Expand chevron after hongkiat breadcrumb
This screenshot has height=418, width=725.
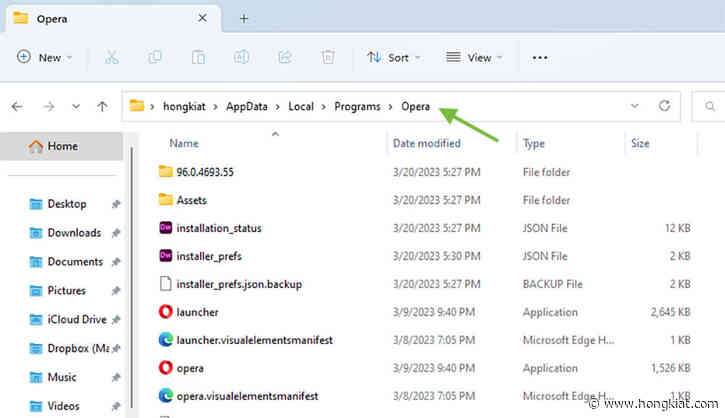pyautogui.click(x=215, y=107)
